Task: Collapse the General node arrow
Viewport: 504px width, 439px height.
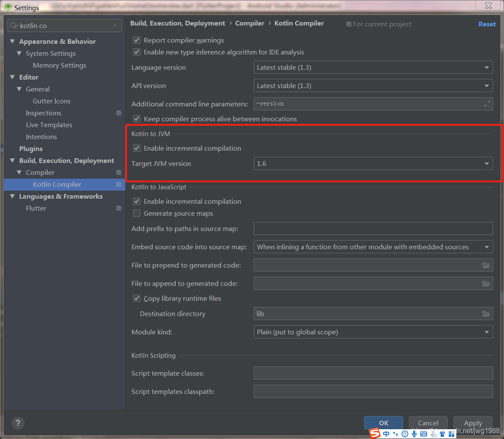Action: pos(19,89)
